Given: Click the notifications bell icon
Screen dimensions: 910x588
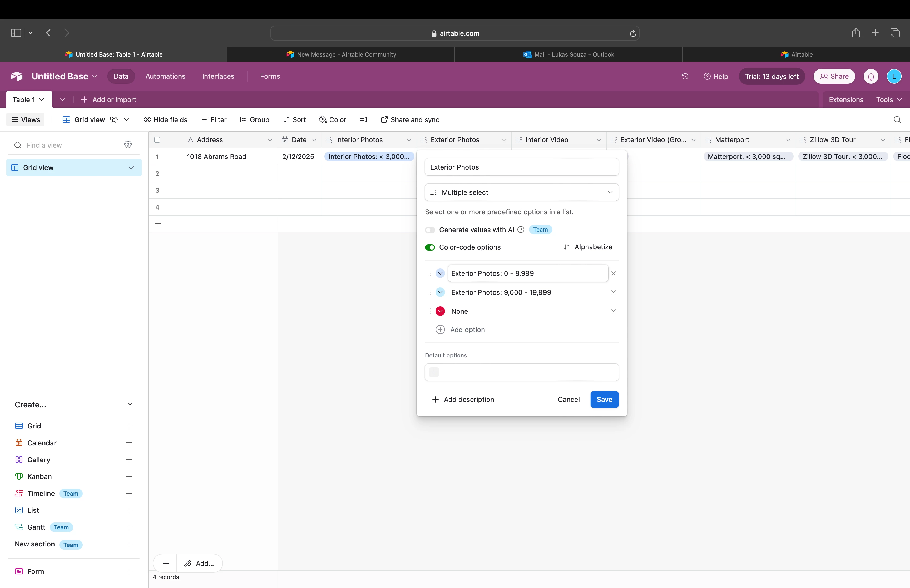Looking at the screenshot, I should click(x=871, y=76).
